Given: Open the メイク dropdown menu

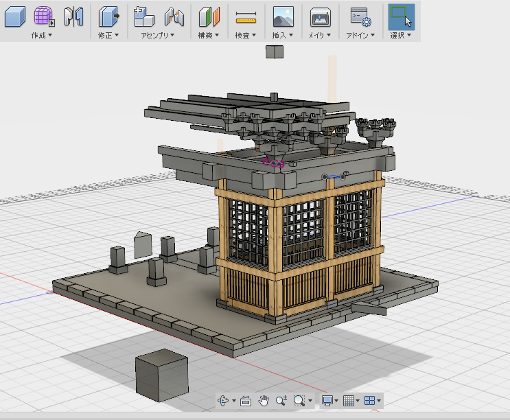Looking at the screenshot, I should (x=319, y=35).
